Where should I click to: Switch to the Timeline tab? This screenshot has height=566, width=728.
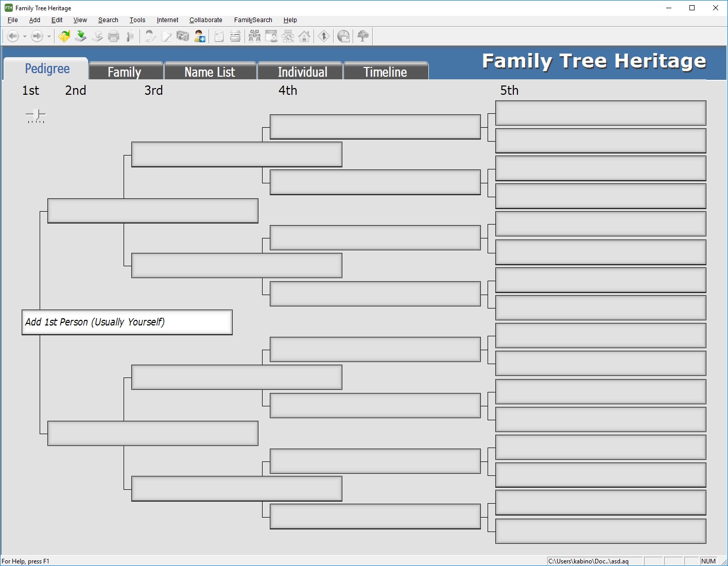coord(385,72)
